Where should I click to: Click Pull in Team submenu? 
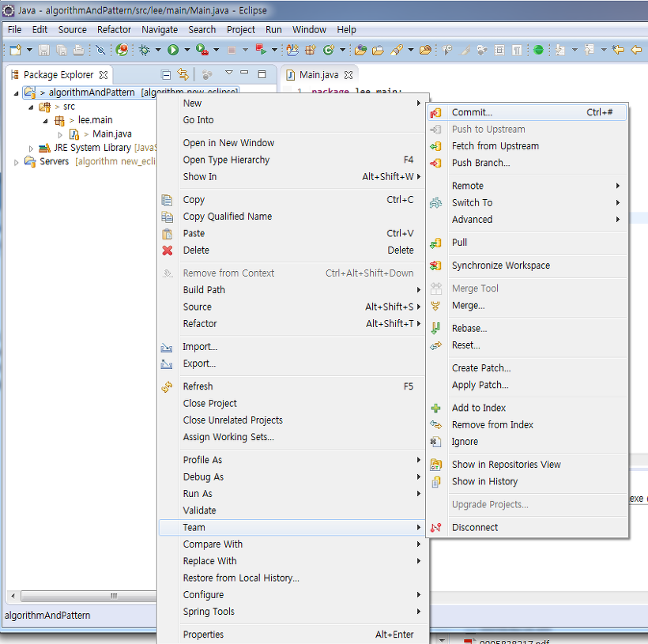[x=526, y=243]
